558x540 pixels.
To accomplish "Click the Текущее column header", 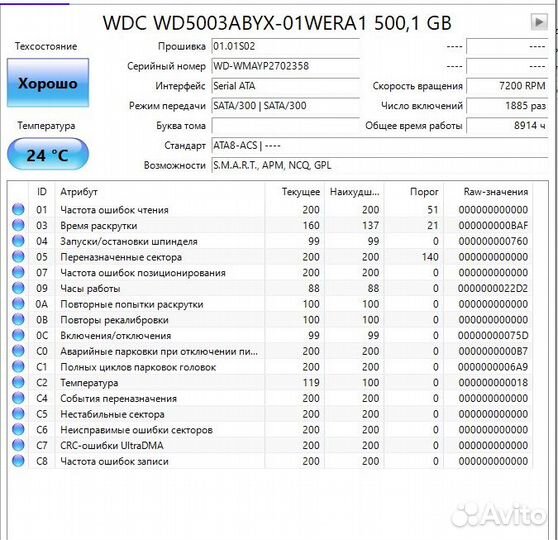I will (295, 192).
